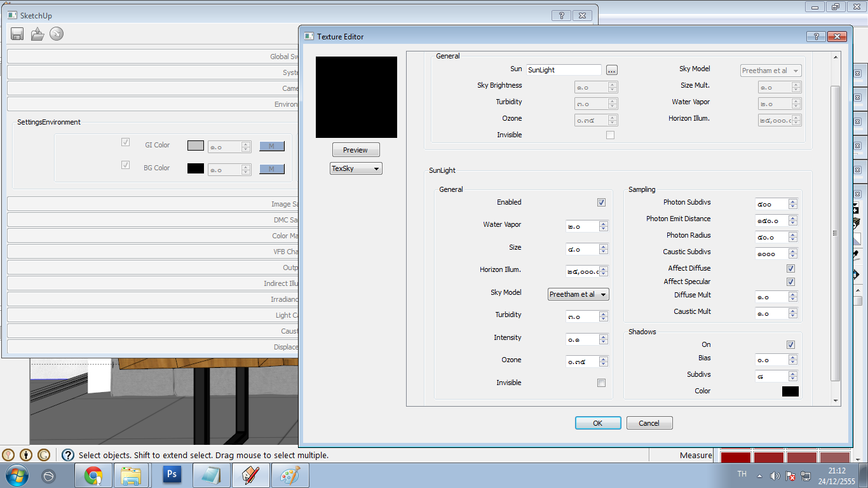Click the Preview button
Screen dimensions: 868x488
point(355,150)
